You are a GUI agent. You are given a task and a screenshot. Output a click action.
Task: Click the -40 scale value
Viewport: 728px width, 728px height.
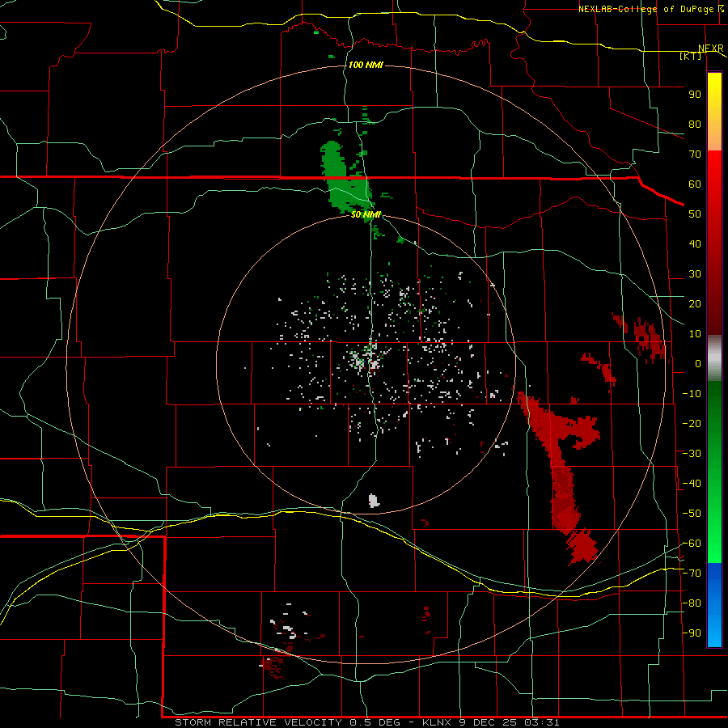click(692, 484)
